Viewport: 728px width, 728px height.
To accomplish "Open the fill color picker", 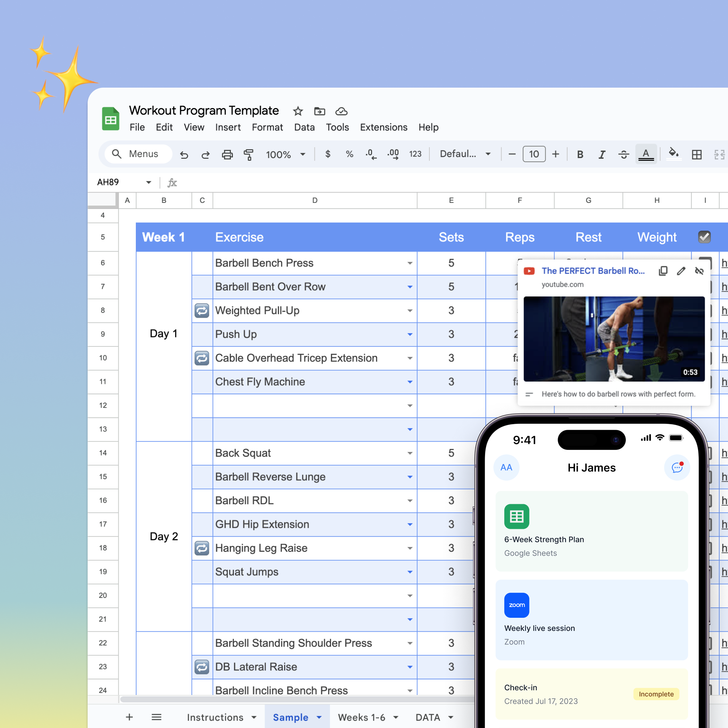I will (x=674, y=154).
